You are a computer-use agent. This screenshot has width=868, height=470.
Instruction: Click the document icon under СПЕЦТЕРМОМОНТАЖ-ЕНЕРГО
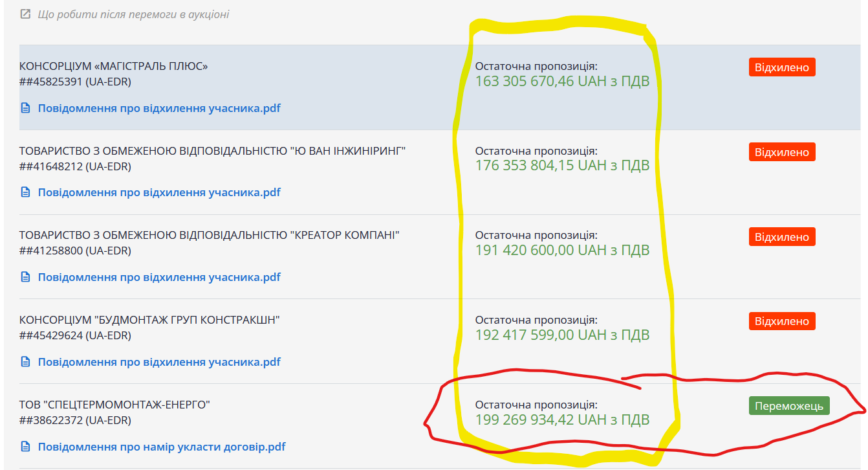(26, 447)
